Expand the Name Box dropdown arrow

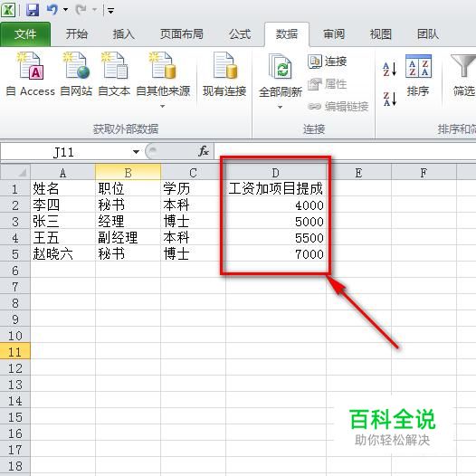(x=136, y=152)
